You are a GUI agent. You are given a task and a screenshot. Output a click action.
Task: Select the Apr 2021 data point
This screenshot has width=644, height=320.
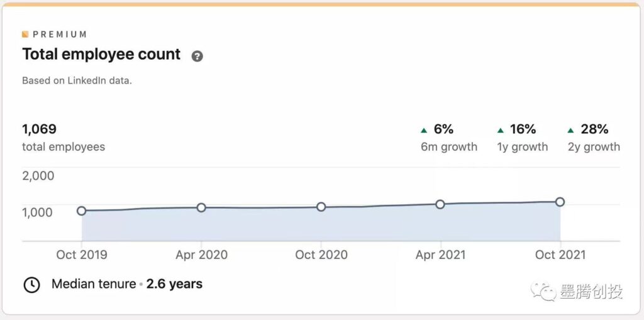440,204
